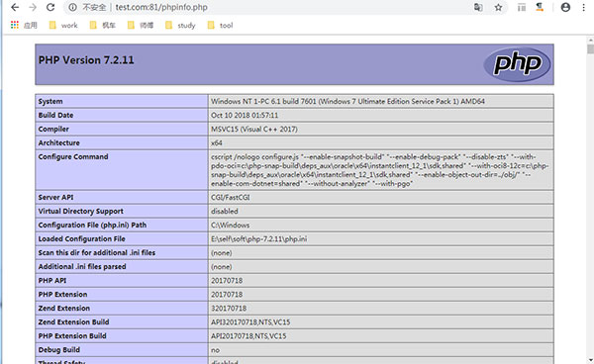Click the orange extension icon
This screenshot has width=594, height=364.
tap(540, 7)
